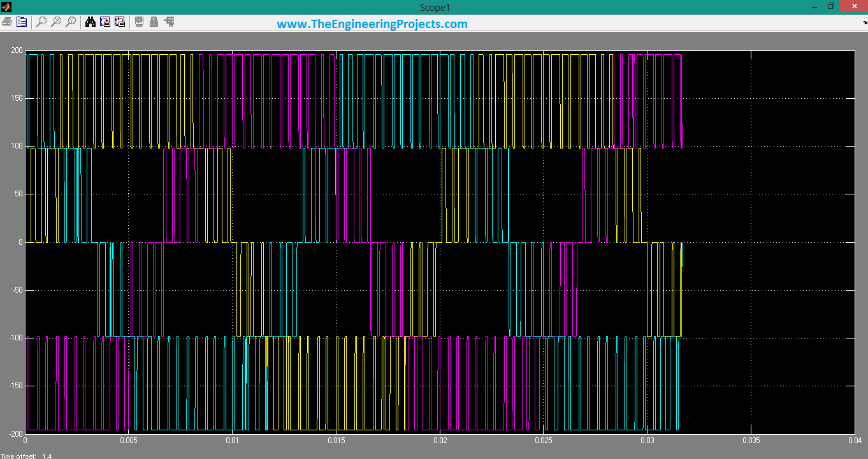Close the Scope1 window
868x459 pixels.
point(853,6)
